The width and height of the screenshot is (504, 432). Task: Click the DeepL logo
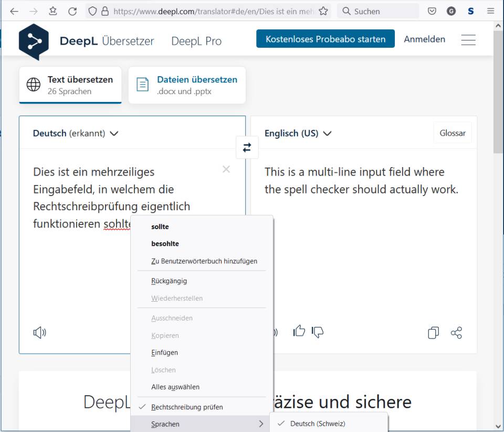coord(34,42)
